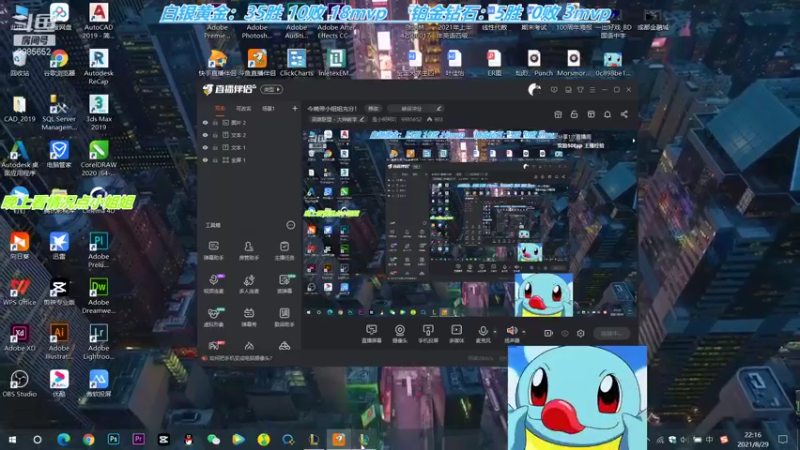Open the hamburger menu in title bar
Image resolution: width=800 pixels, height=450 pixels.
click(592, 90)
